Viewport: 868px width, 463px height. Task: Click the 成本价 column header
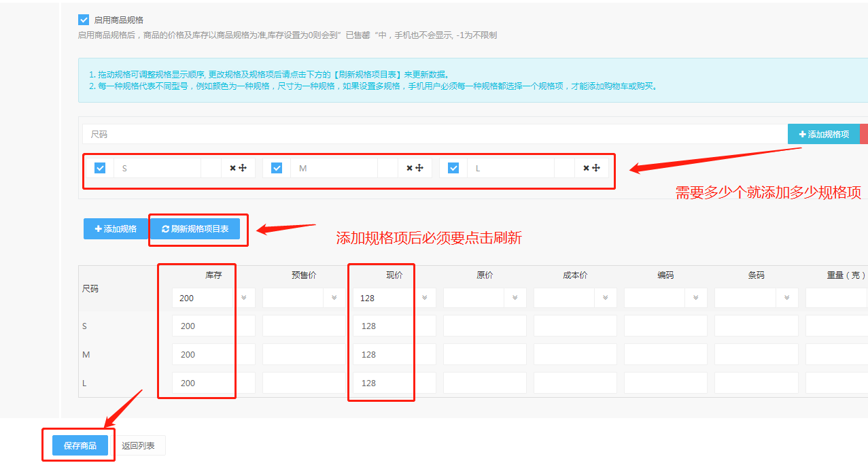coord(575,275)
